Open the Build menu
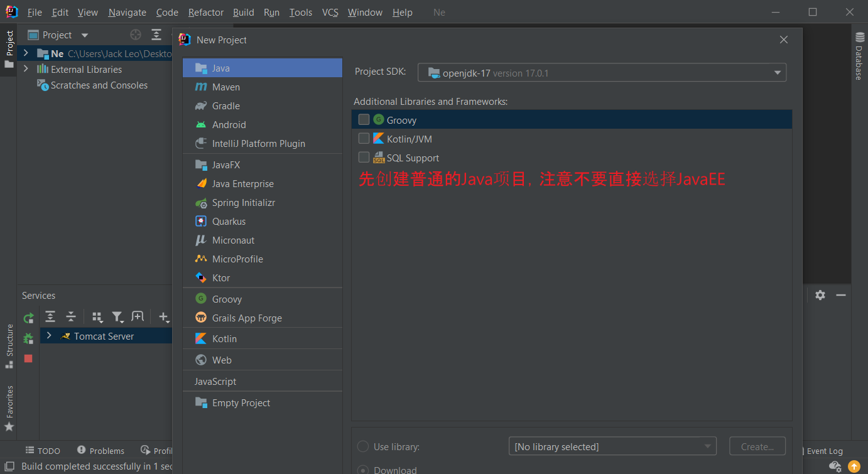Image resolution: width=868 pixels, height=474 pixels. point(244,12)
